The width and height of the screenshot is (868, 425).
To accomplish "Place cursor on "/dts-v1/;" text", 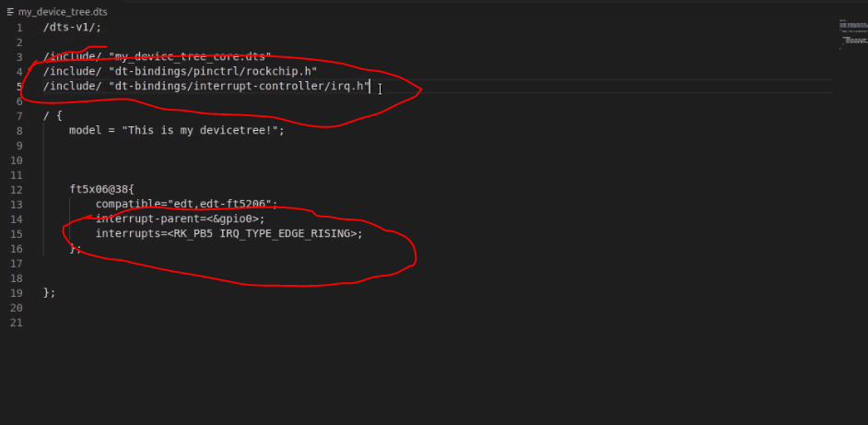I will click(72, 28).
